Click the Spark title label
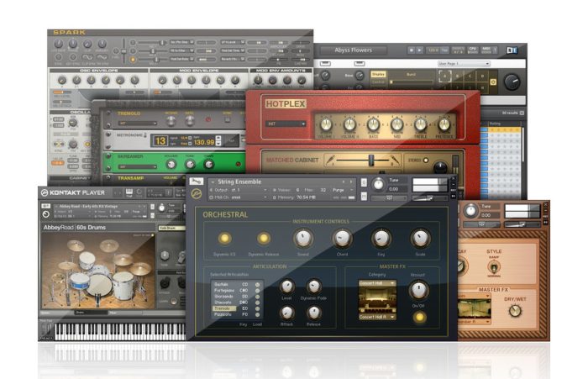This screenshot has height=379, width=588. [70, 32]
